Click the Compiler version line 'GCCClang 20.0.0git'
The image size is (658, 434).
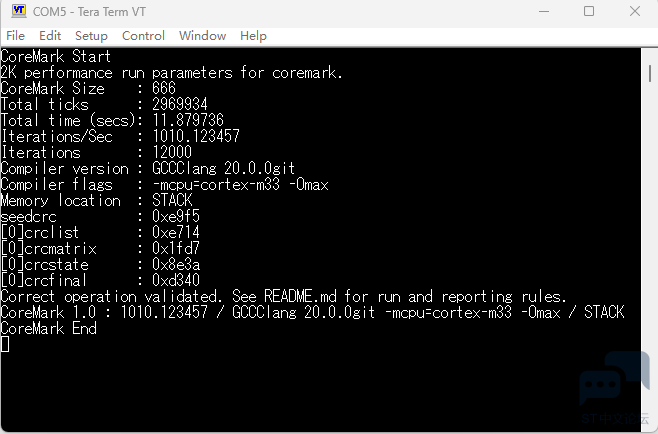click(223, 168)
